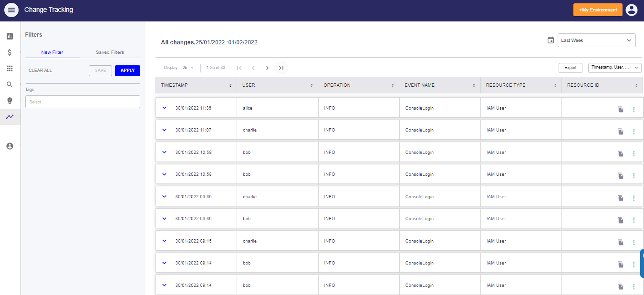Open the Tags Select dropdown field

click(x=83, y=102)
